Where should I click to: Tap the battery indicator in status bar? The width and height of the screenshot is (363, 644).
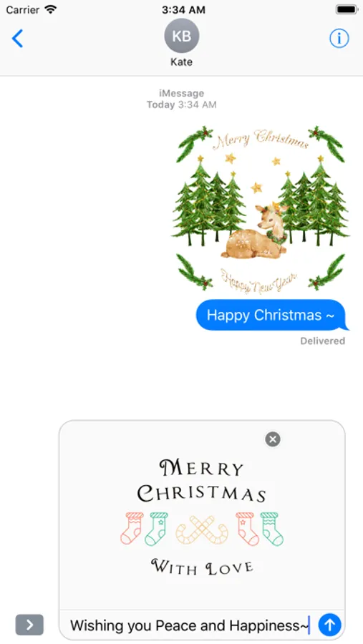coord(347,9)
